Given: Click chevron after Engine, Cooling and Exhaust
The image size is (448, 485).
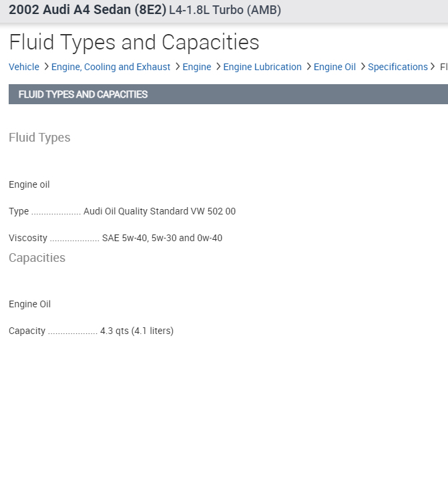Looking at the screenshot, I should coord(177,67).
